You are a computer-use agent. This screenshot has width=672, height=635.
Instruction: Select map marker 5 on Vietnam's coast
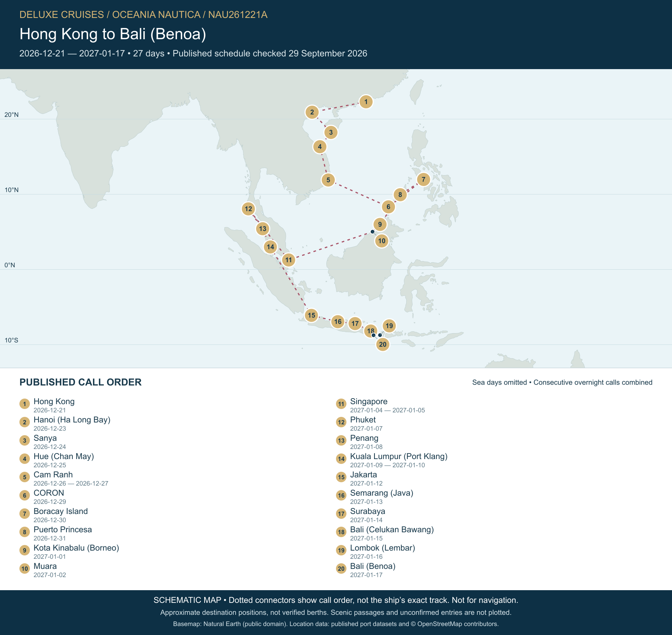coord(328,180)
